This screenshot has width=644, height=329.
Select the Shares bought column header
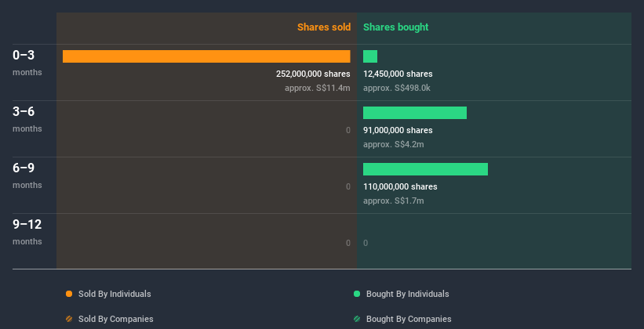(395, 27)
